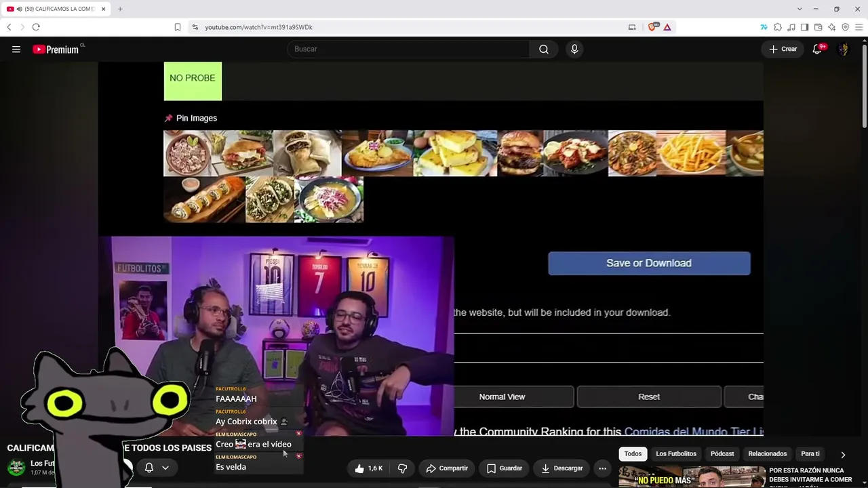Open the browser extensions puzzle icon
Viewport: 868px width, 488px height.
[778, 27]
